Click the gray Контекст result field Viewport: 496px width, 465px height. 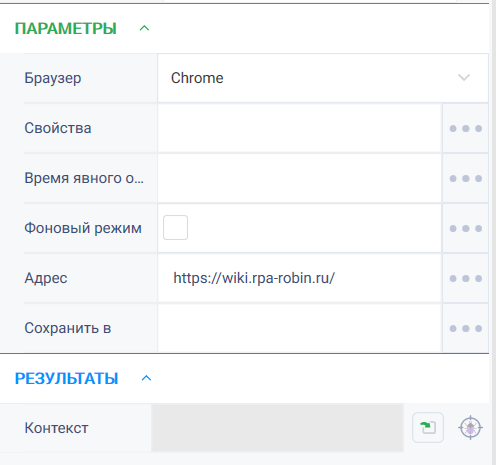point(277,428)
